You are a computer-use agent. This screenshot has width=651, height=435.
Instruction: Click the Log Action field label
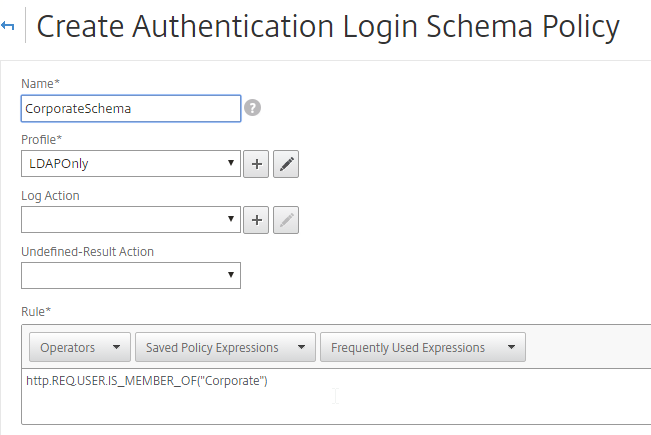point(50,195)
